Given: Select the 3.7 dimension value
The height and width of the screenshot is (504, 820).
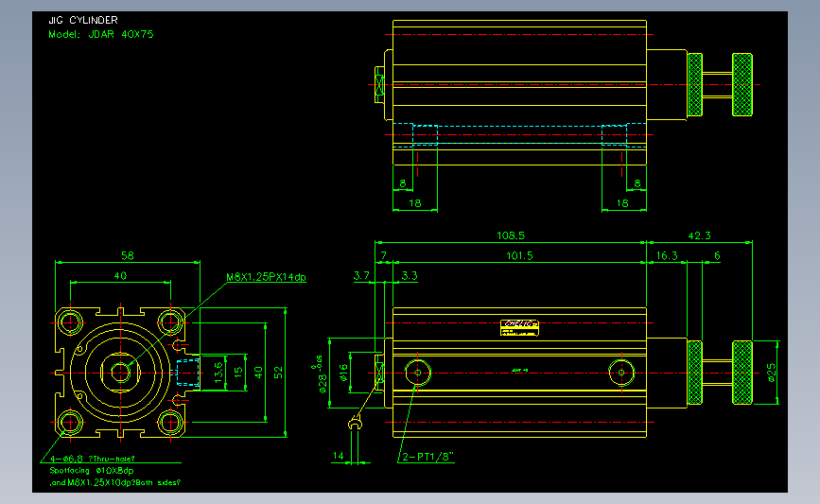Looking at the screenshot, I should pyautogui.click(x=361, y=275).
